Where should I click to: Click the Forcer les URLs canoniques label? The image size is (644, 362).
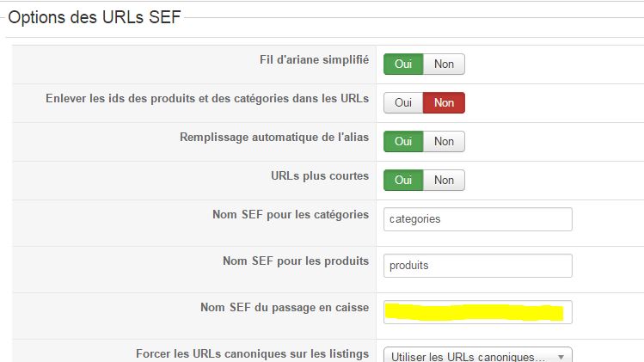point(252,353)
